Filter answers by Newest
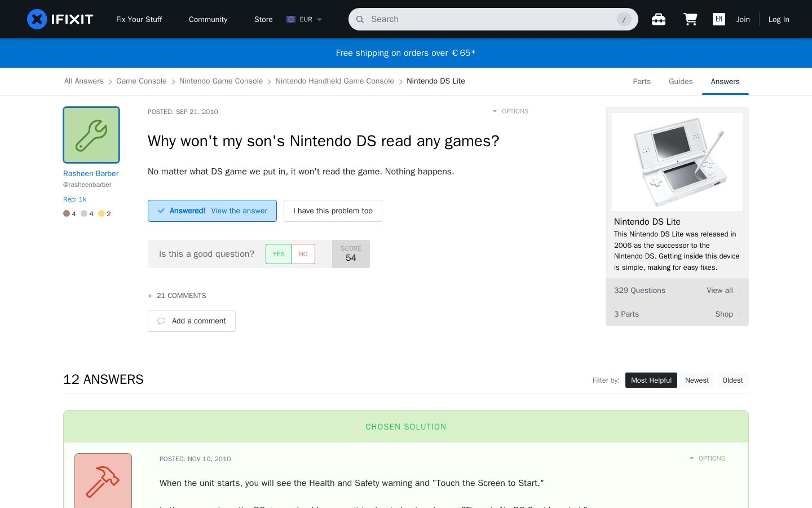 click(x=697, y=380)
